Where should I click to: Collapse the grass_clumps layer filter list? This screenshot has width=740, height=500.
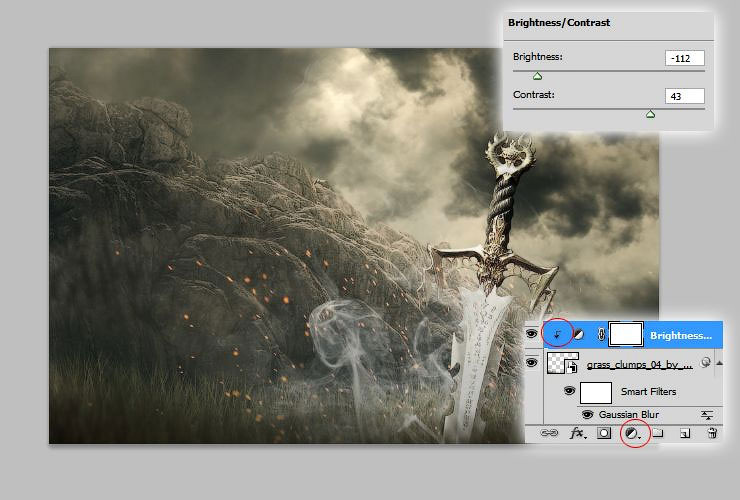[x=719, y=363]
